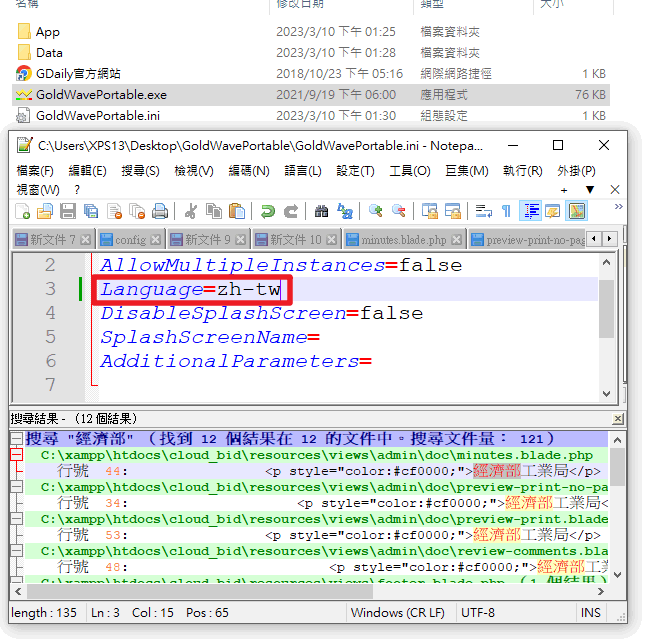Click the user-defined language icon
This screenshot has height=639, width=655.
[x=553, y=211]
